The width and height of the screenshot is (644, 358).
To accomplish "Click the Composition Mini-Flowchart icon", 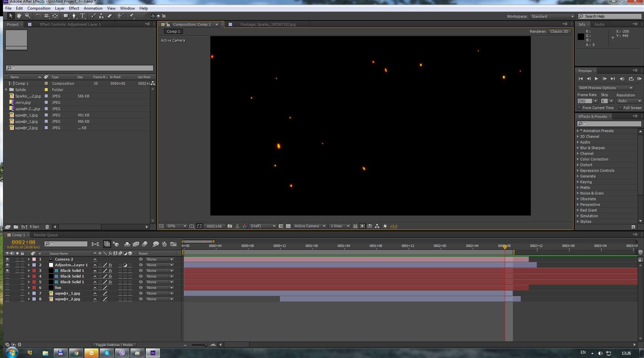I will [95, 244].
